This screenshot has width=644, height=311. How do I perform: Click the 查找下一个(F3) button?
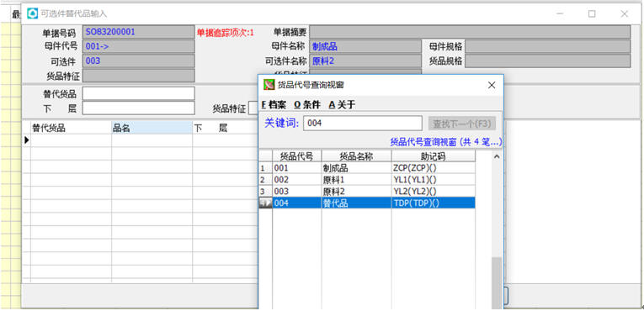pyautogui.click(x=462, y=123)
